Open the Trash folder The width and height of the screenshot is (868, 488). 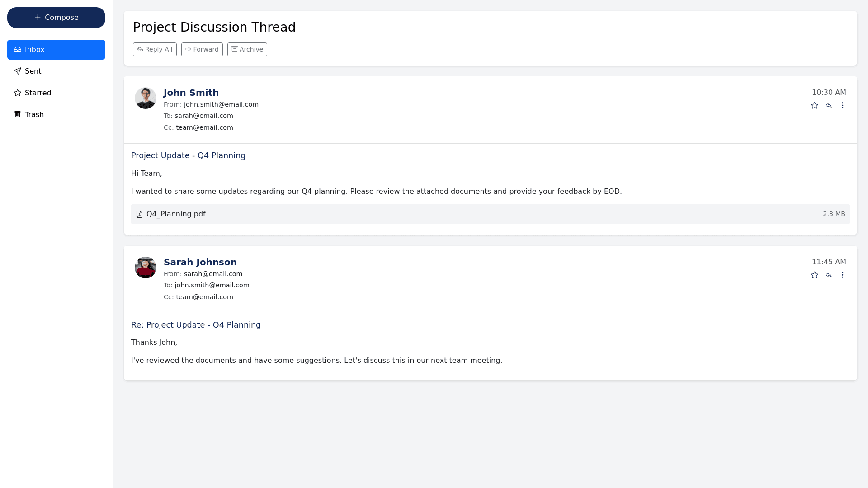[x=56, y=115]
